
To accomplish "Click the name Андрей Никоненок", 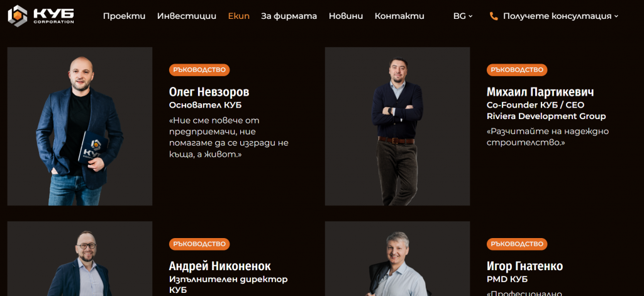I will (x=219, y=266).
